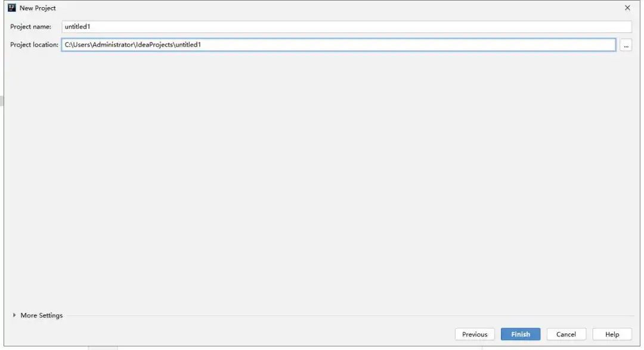Focus the Project name input field
Viewport: 644px width, 350px height.
(x=346, y=27)
